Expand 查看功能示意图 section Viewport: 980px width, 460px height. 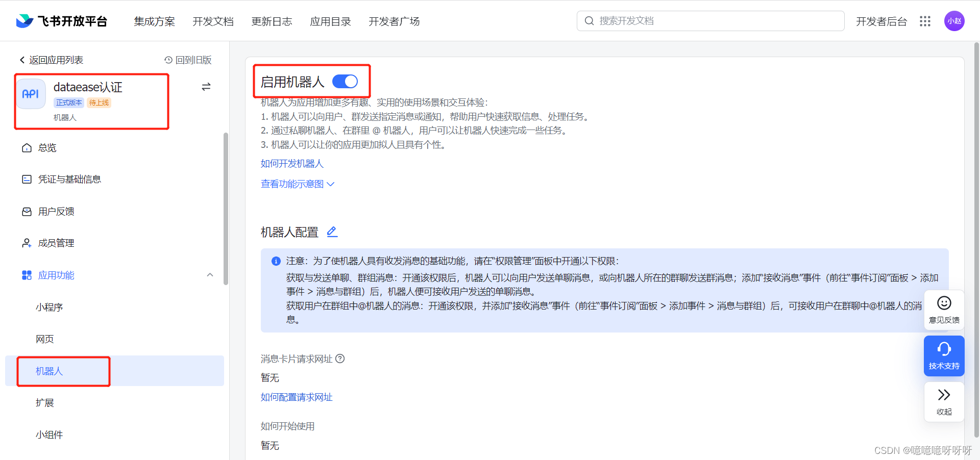(298, 184)
